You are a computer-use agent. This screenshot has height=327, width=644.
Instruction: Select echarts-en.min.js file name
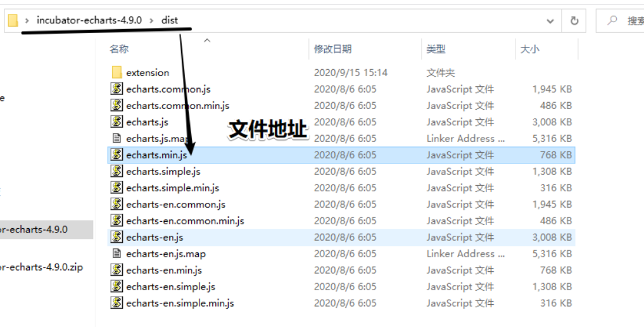(x=164, y=270)
